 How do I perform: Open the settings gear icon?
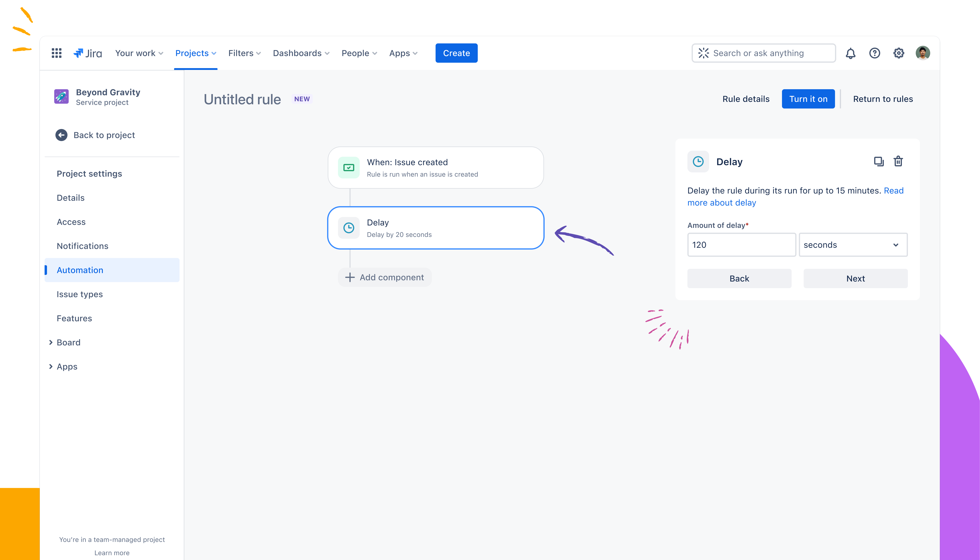coord(898,53)
